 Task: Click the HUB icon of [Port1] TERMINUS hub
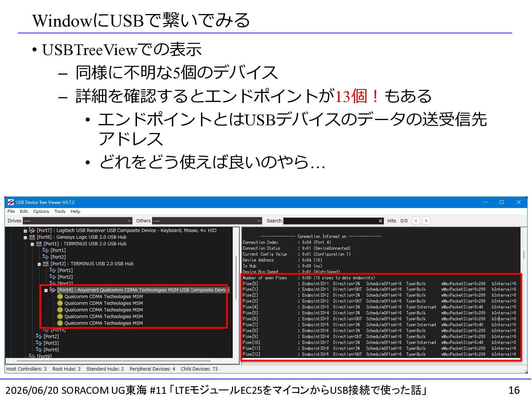39,244
